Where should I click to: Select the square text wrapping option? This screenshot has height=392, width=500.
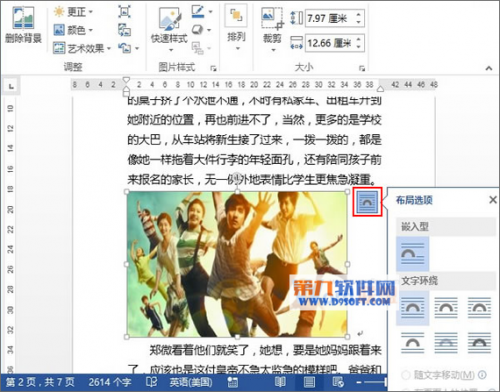point(412,307)
